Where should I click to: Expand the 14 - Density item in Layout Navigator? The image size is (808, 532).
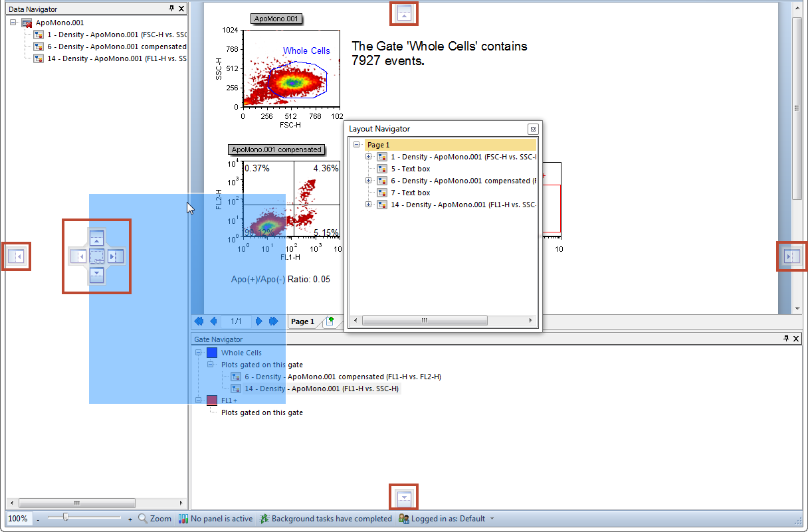369,205
